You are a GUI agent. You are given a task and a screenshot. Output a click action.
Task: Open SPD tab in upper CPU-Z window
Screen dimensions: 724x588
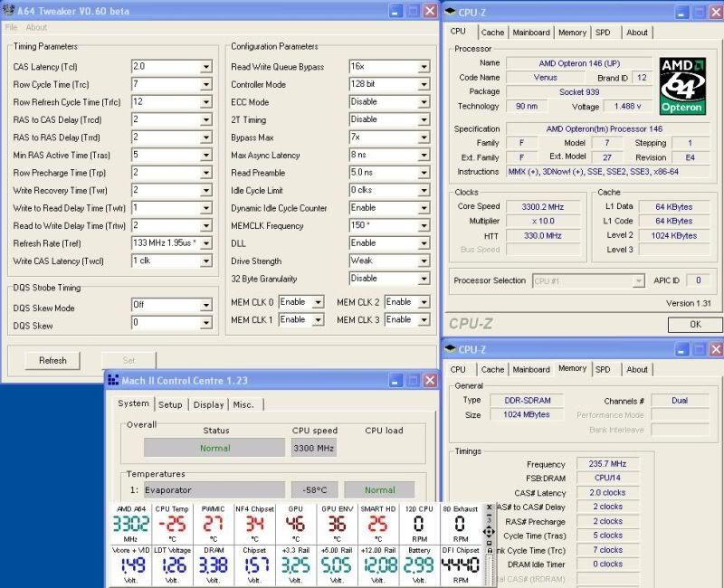603,33
